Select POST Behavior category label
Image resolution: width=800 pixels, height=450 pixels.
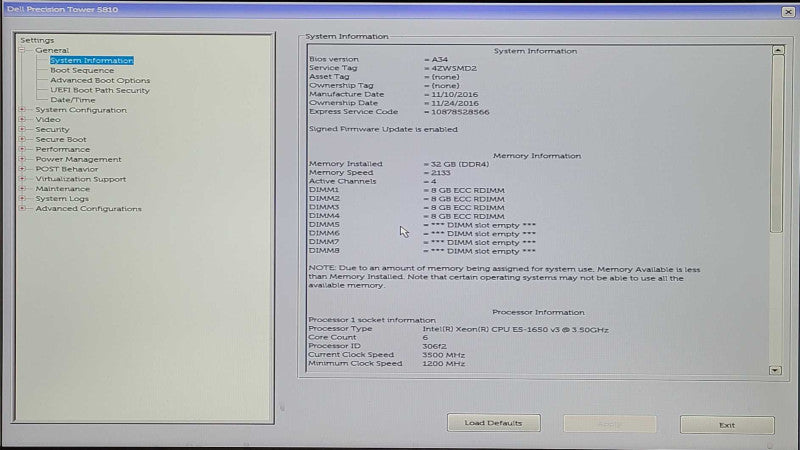pyautogui.click(x=67, y=169)
